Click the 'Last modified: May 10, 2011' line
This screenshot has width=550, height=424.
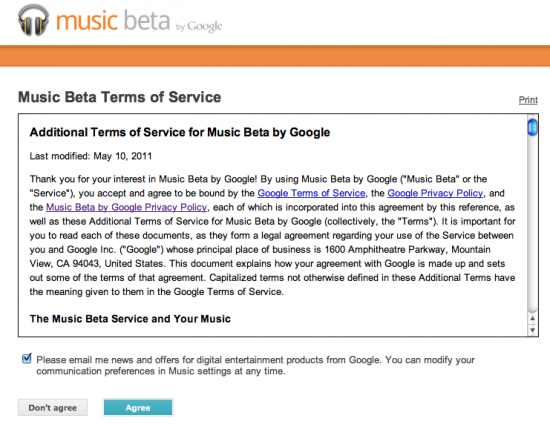pos(91,156)
